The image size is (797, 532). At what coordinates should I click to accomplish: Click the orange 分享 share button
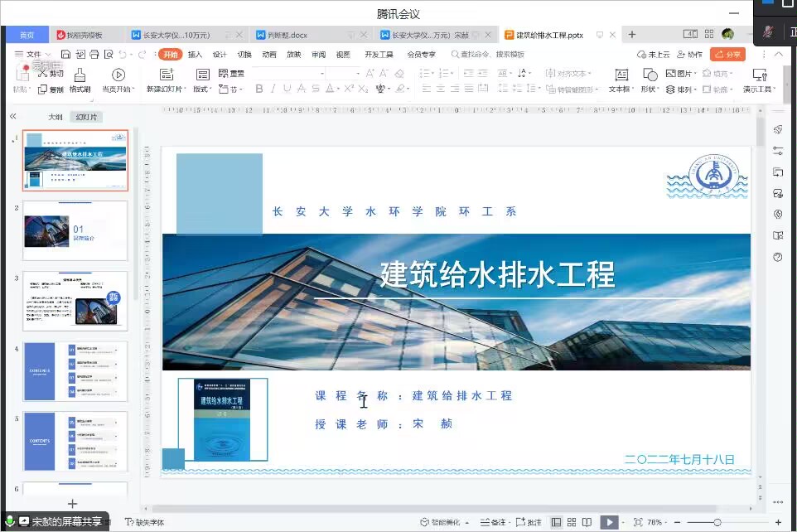729,55
